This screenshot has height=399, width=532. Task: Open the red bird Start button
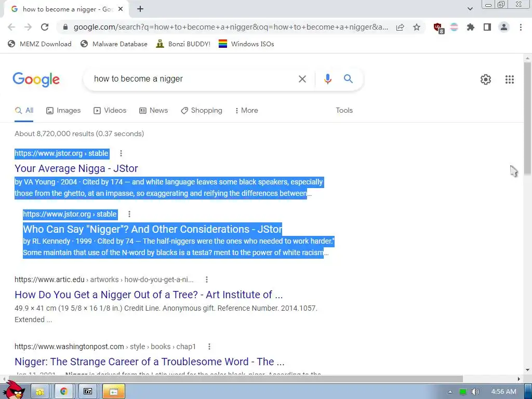[13, 390]
